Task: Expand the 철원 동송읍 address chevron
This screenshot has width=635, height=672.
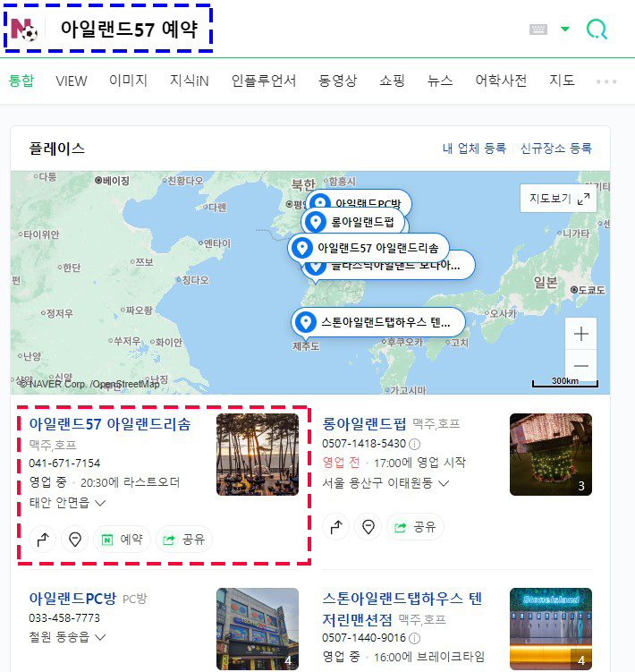Action: 100,637
